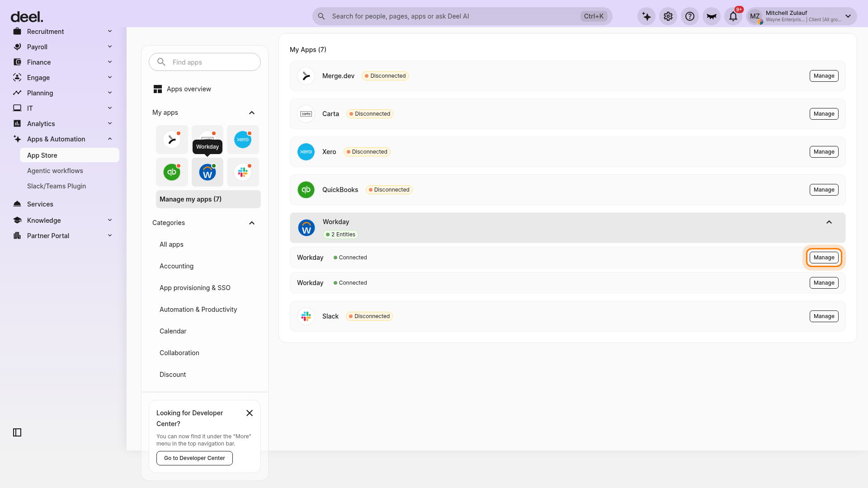This screenshot has width=868, height=488.
Task: Click the Deel logo
Action: (27, 17)
